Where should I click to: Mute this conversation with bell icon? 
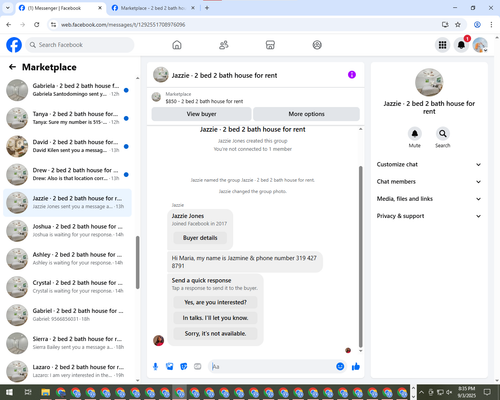point(415,134)
